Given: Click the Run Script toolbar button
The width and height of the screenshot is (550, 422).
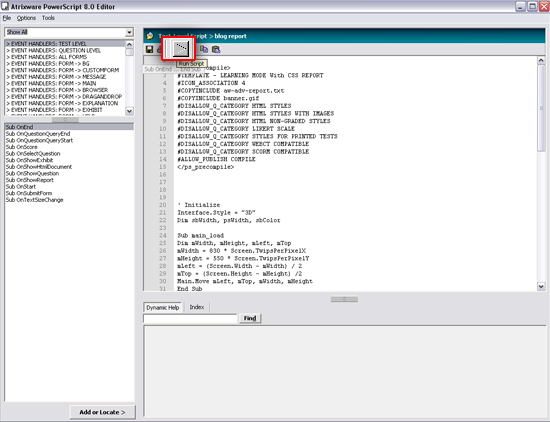Looking at the screenshot, I should (x=181, y=49).
